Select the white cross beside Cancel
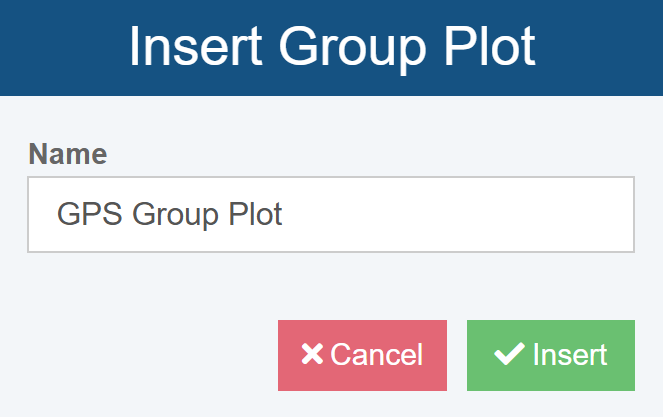 click(312, 355)
